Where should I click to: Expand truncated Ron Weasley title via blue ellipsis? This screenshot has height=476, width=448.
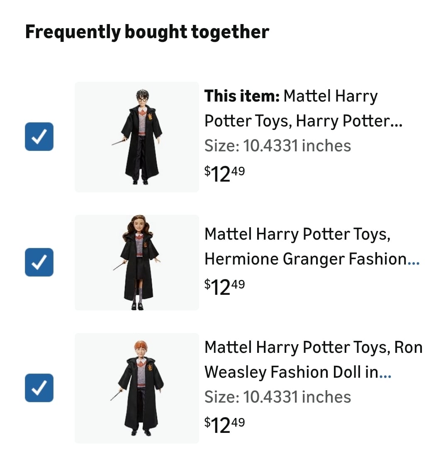pos(385,373)
